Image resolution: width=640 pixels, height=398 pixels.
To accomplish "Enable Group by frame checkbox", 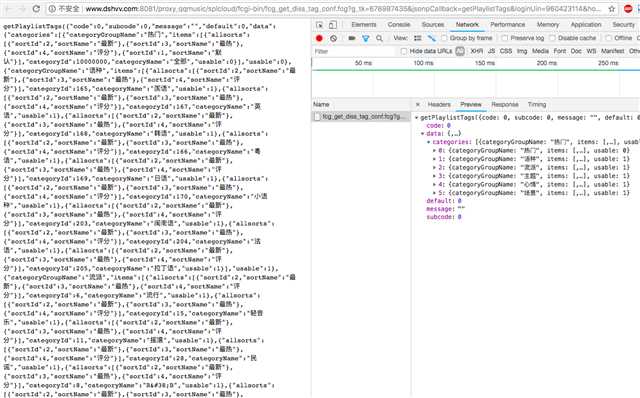I will 444,38.
